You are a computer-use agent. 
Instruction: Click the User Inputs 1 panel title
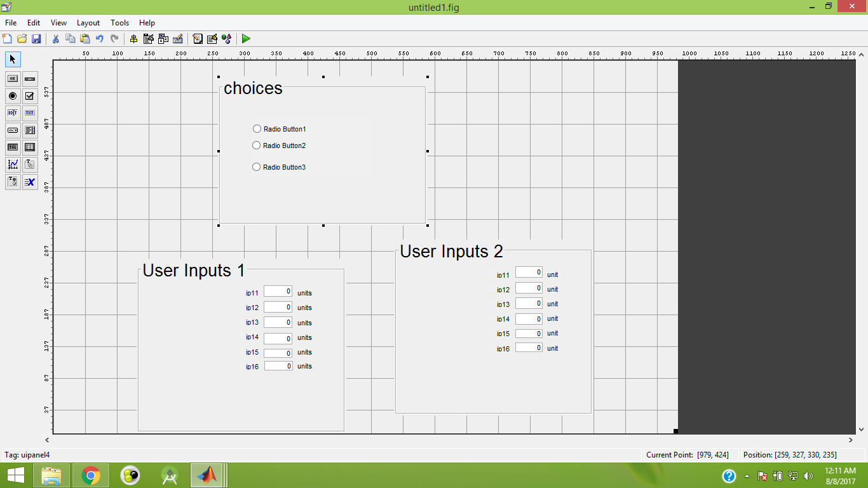(x=193, y=271)
